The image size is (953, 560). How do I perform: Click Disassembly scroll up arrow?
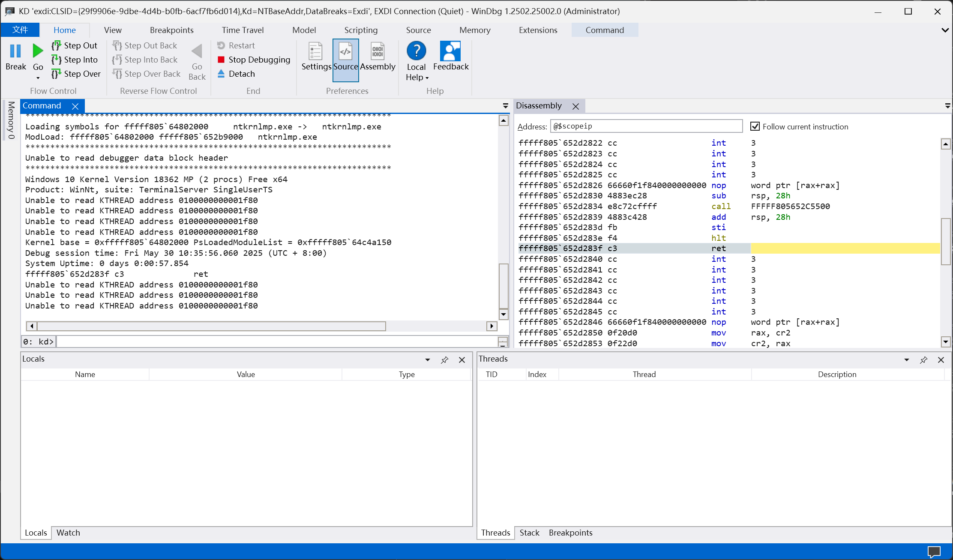tap(946, 144)
